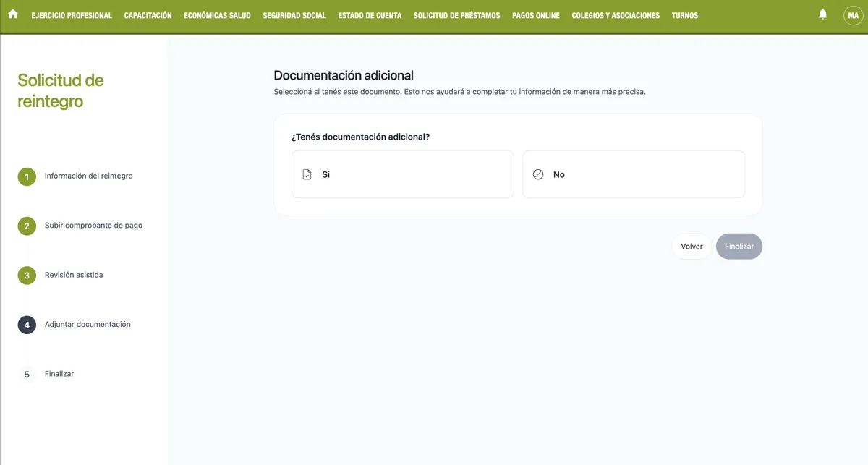Select step 2 circle in stepper
868x465 pixels.
27,226
